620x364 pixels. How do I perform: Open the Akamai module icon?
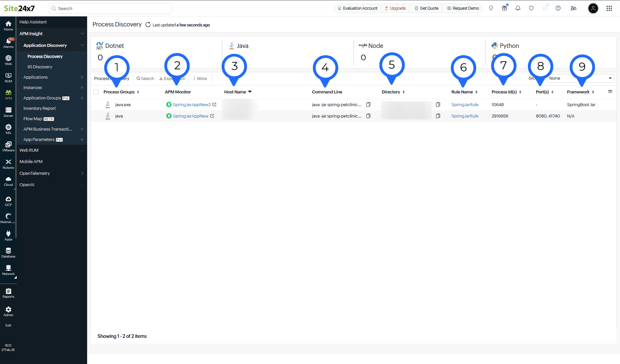[8, 218]
